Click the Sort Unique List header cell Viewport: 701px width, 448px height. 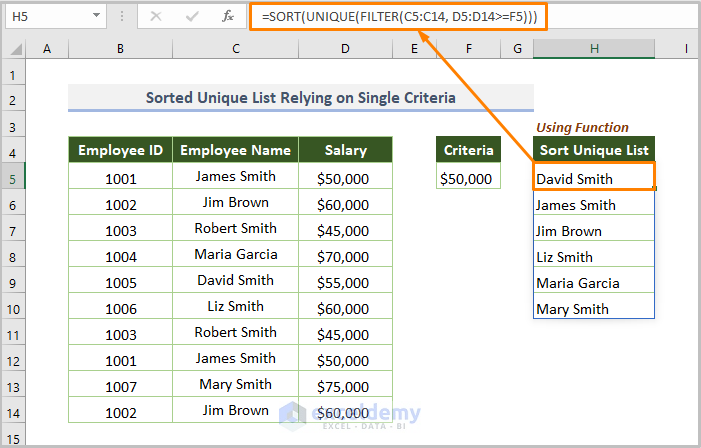[x=593, y=150]
